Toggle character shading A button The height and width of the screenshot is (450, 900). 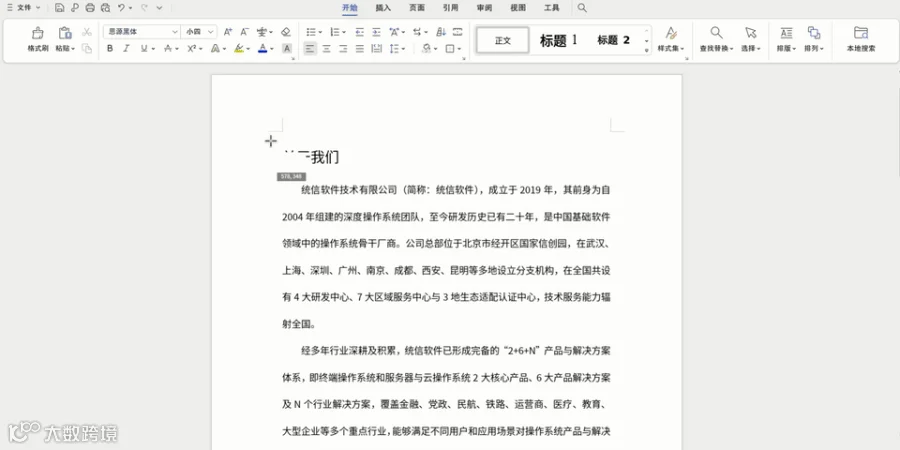coord(287,49)
